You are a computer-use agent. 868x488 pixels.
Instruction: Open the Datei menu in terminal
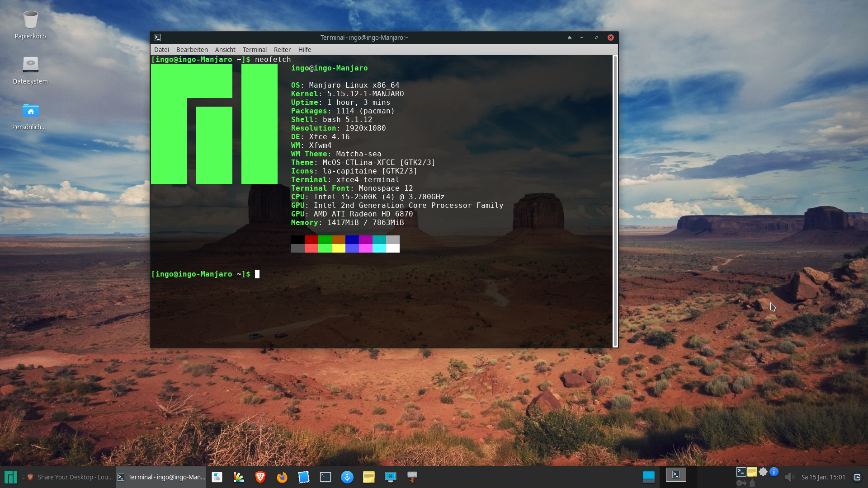pyautogui.click(x=161, y=50)
